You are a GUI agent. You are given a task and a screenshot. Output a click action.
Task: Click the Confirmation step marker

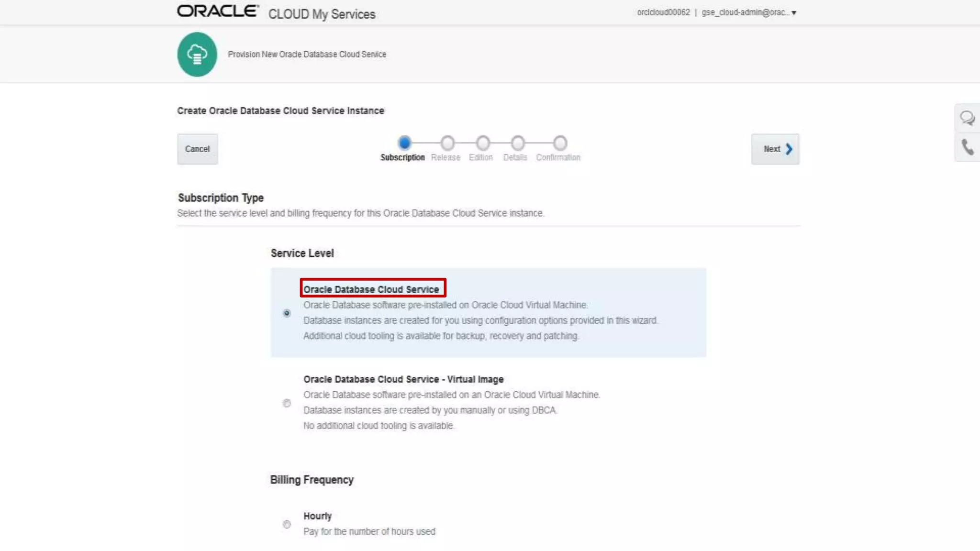click(560, 143)
